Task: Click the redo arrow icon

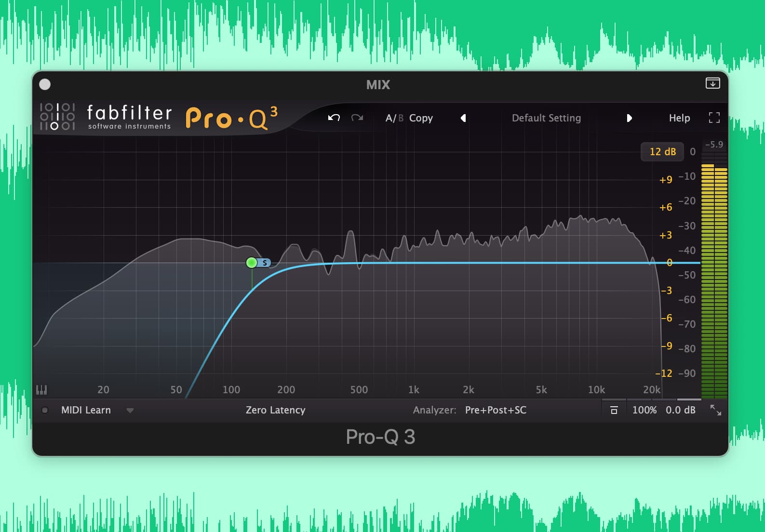Action: [x=357, y=118]
